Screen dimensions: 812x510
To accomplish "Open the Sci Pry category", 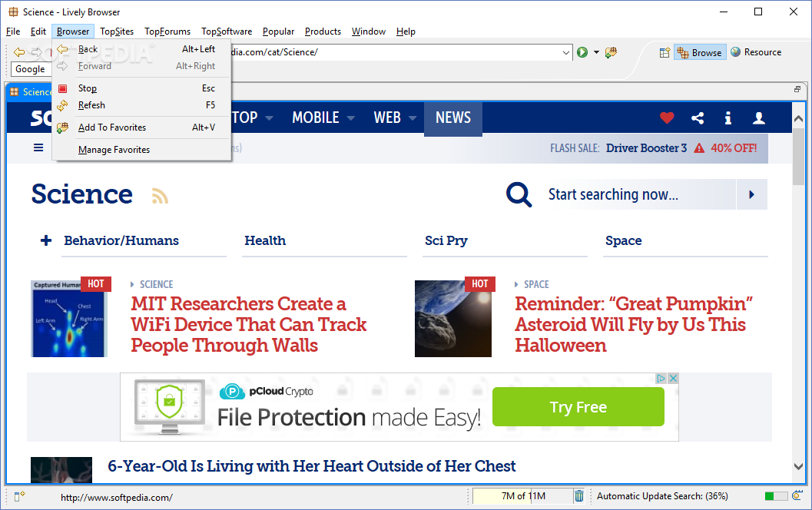I will tap(446, 240).
